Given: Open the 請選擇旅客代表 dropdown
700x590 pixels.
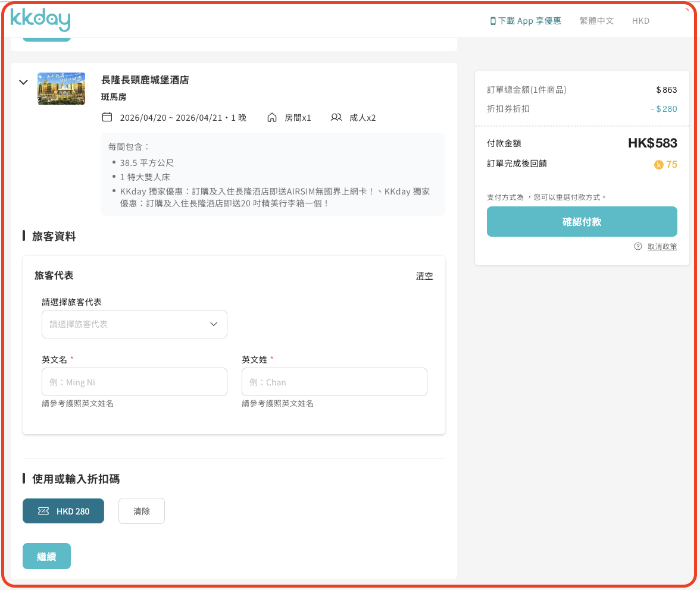Looking at the screenshot, I should tap(135, 324).
